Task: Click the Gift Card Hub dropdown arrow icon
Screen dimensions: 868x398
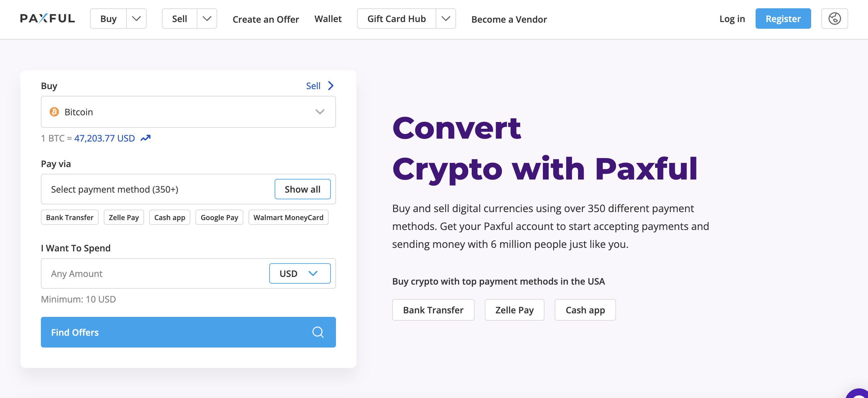Action: click(446, 19)
